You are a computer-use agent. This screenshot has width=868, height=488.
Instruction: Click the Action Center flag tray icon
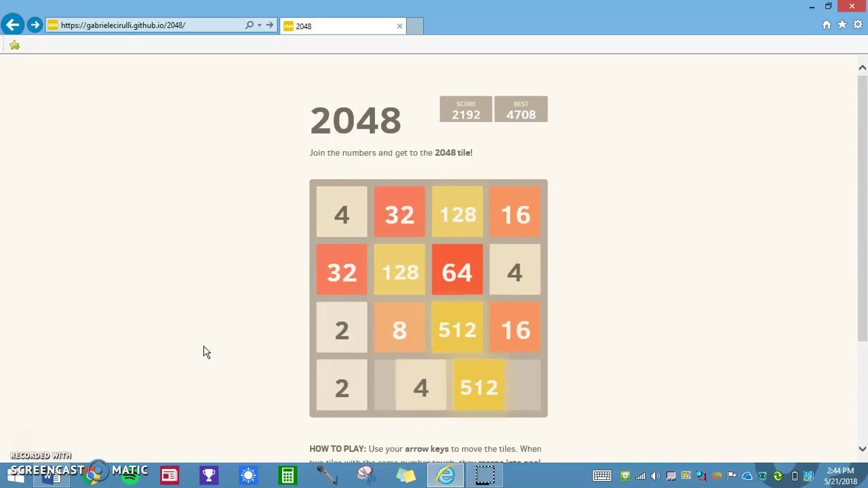[x=732, y=476]
